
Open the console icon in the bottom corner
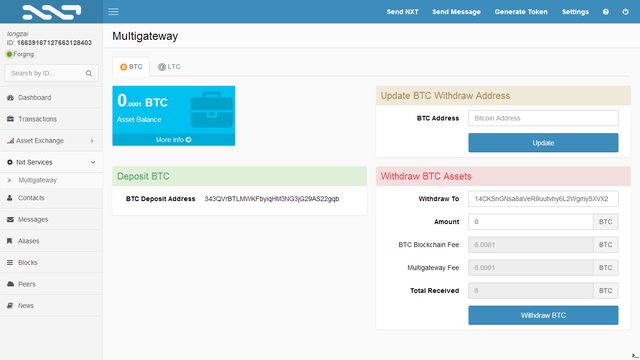pyautogui.click(x=635, y=356)
